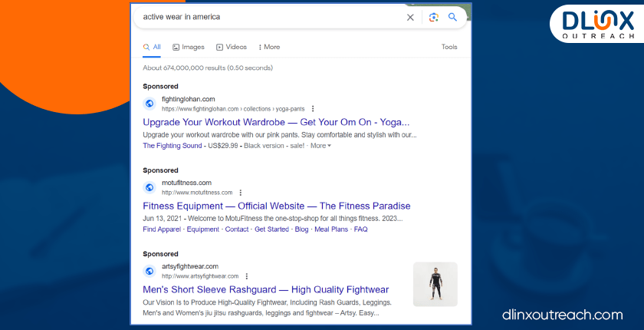The image size is (644, 330).
Task: Switch to the Videos tab
Action: click(x=232, y=48)
